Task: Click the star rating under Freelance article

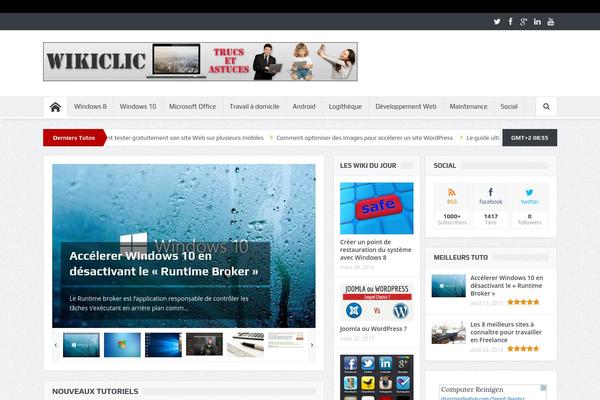Action: click(x=523, y=348)
